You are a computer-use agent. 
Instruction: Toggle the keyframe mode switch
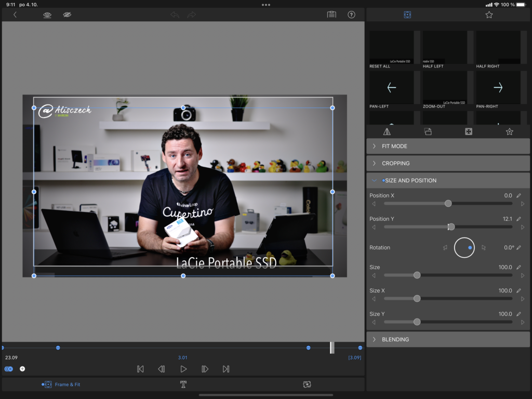pyautogui.click(x=9, y=369)
